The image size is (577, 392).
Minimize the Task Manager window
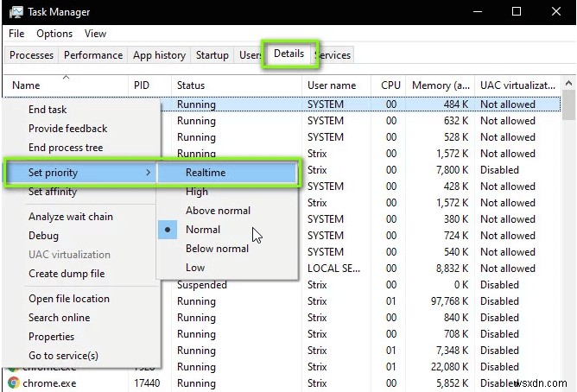(478, 11)
